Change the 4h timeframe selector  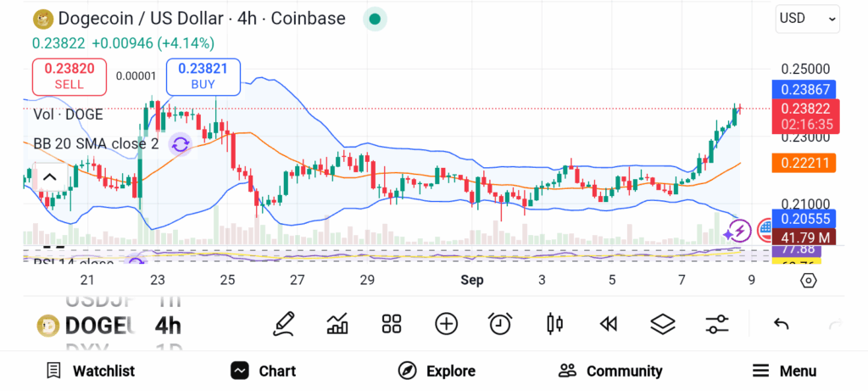pyautogui.click(x=168, y=325)
